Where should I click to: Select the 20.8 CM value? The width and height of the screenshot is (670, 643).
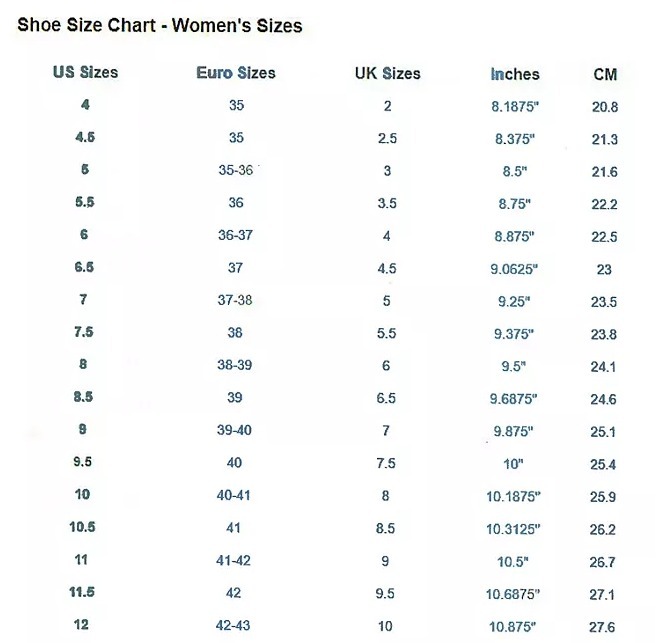point(605,107)
